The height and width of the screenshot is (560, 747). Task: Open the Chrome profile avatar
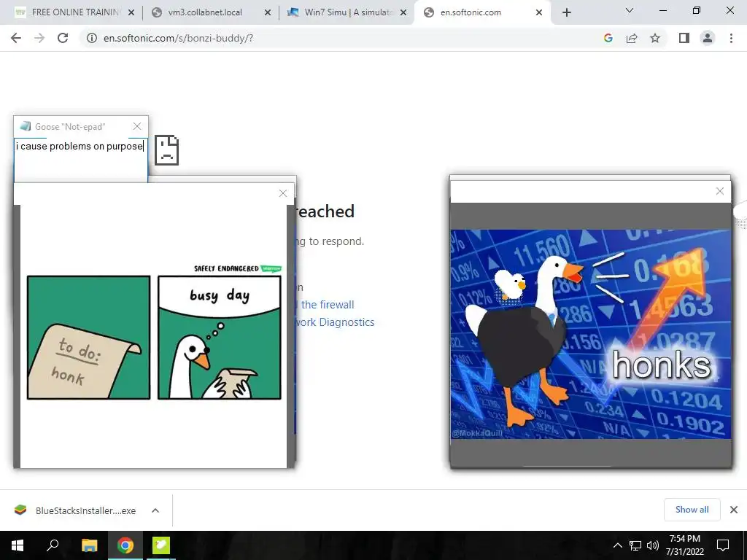point(708,38)
